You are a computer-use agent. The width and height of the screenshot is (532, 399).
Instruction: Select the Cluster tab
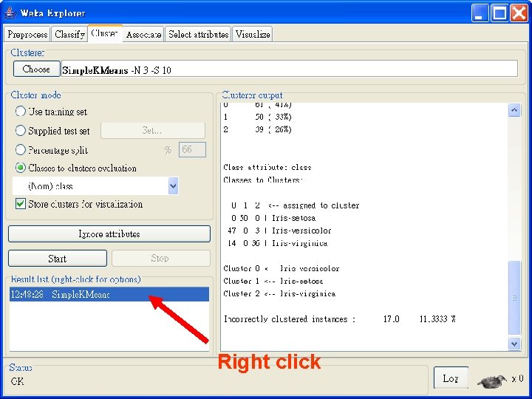[105, 33]
